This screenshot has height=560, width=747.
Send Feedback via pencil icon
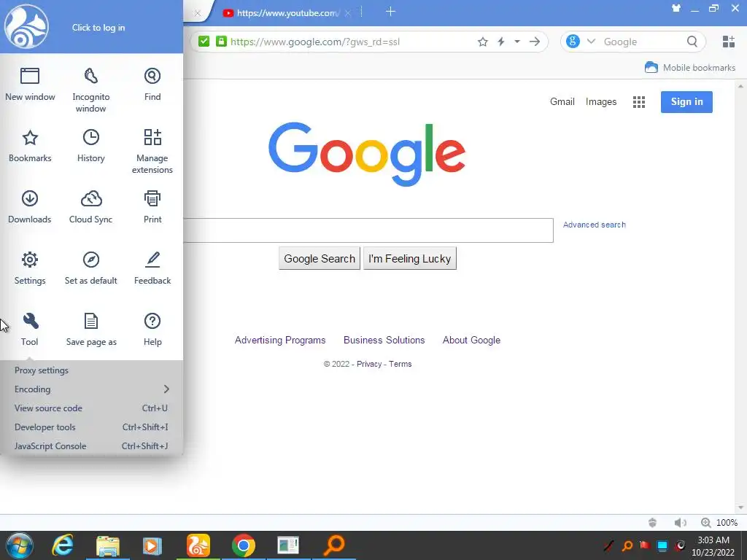(152, 268)
